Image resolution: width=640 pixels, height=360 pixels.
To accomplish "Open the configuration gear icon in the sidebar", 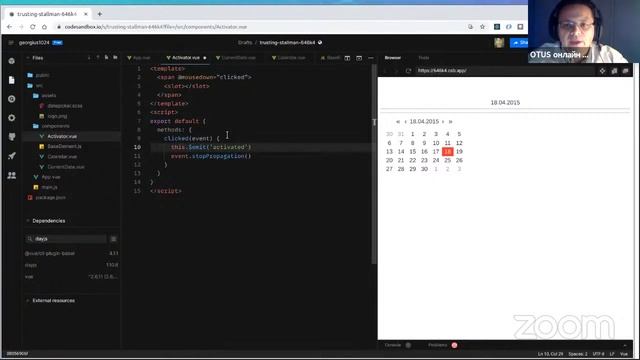I will click(11, 118).
